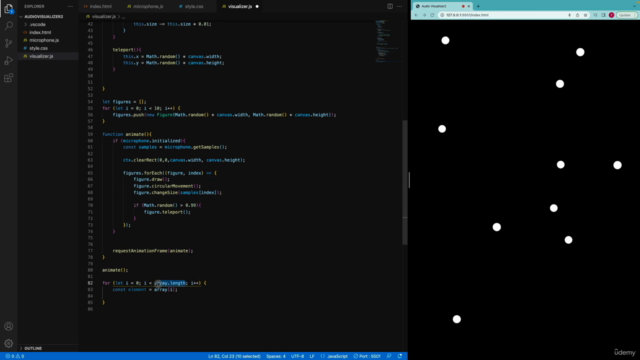This screenshot has height=360, width=640.
Task: Open a new browser tab
Action: (478, 6)
